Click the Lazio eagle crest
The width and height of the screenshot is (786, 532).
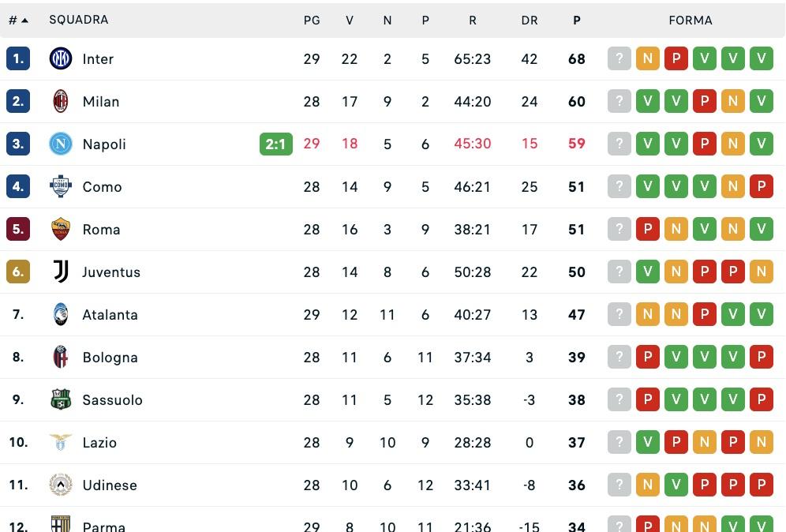tap(61, 442)
